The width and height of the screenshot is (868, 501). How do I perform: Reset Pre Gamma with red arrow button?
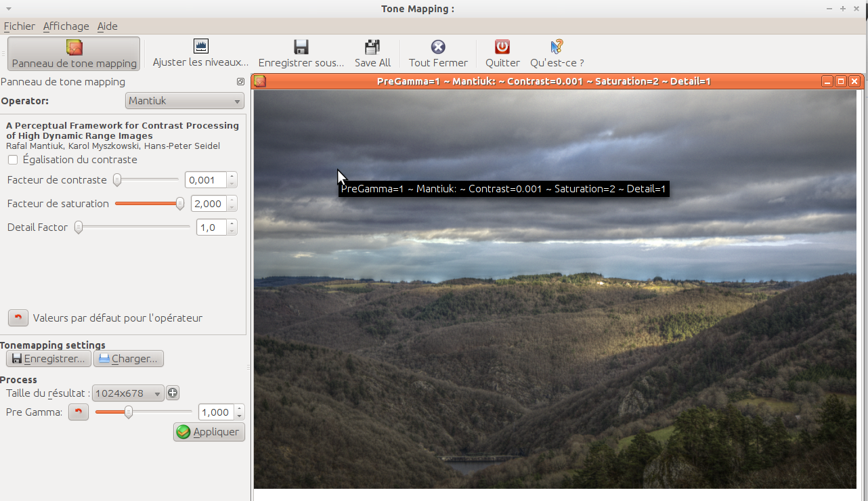click(79, 412)
